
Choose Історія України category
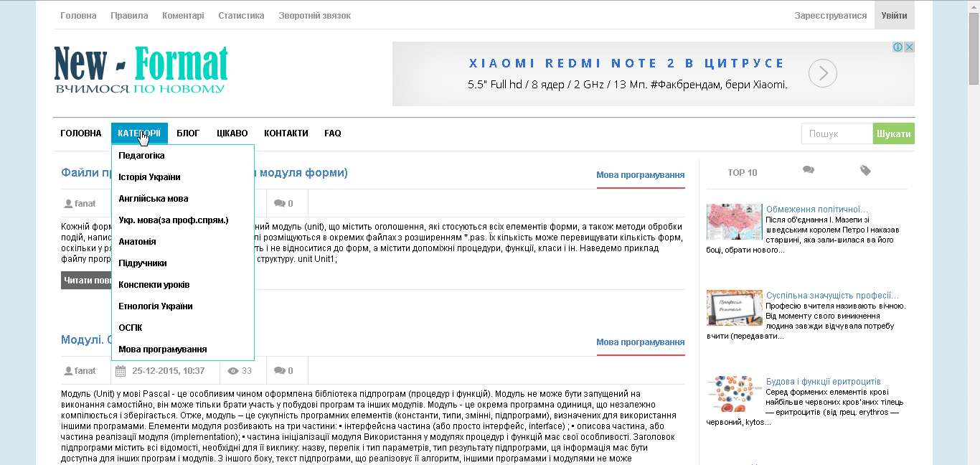(x=149, y=177)
